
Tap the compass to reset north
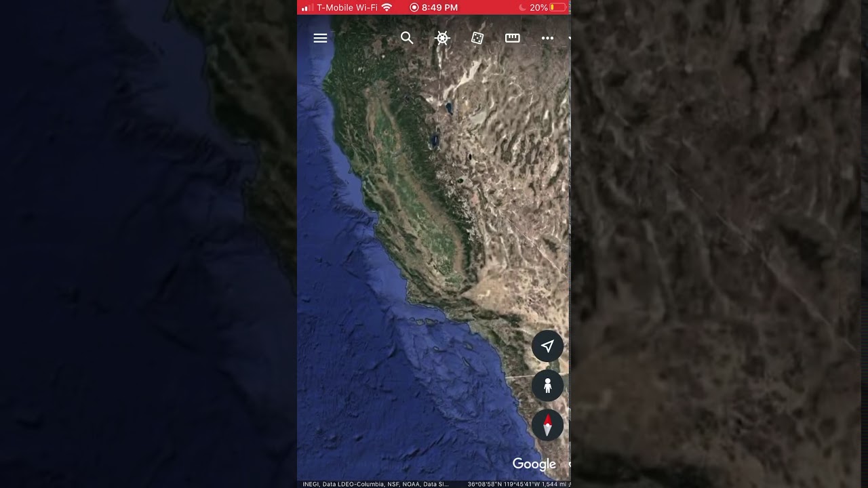[x=547, y=425]
